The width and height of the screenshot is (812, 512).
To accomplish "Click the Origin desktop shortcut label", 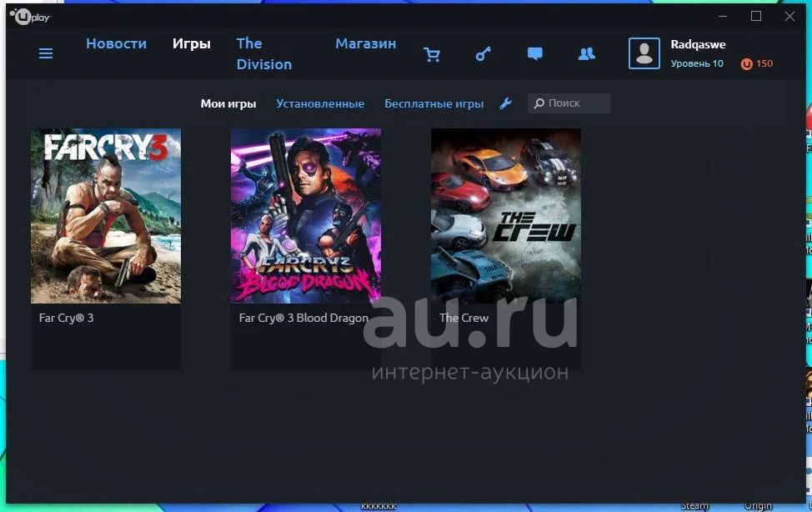I will pos(758,505).
